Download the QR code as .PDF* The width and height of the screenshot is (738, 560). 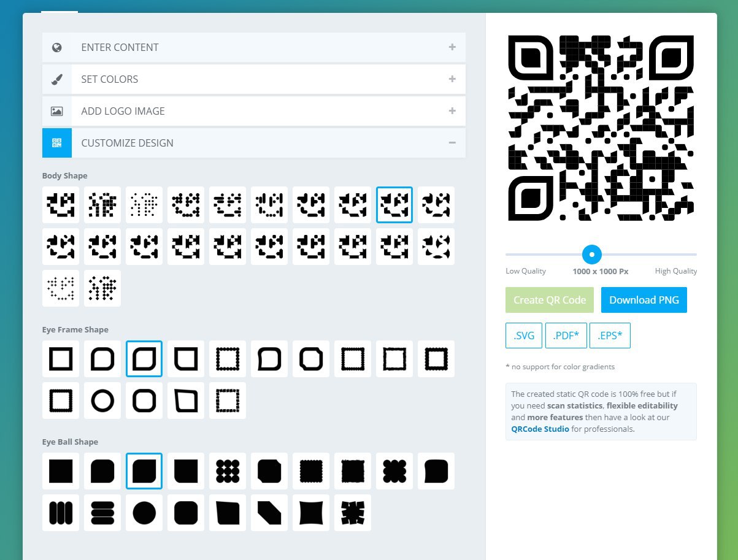point(566,336)
